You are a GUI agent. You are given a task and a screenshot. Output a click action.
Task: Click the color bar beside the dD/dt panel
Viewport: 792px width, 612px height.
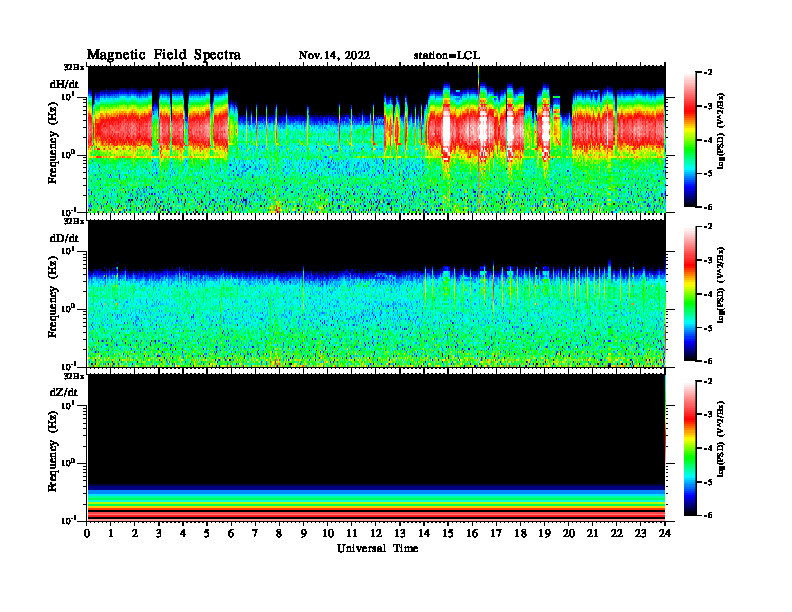(689, 294)
